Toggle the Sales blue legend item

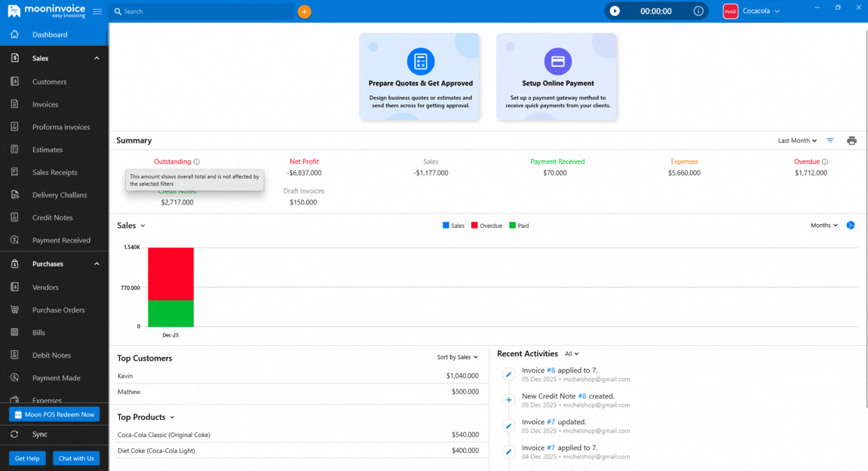click(x=453, y=226)
